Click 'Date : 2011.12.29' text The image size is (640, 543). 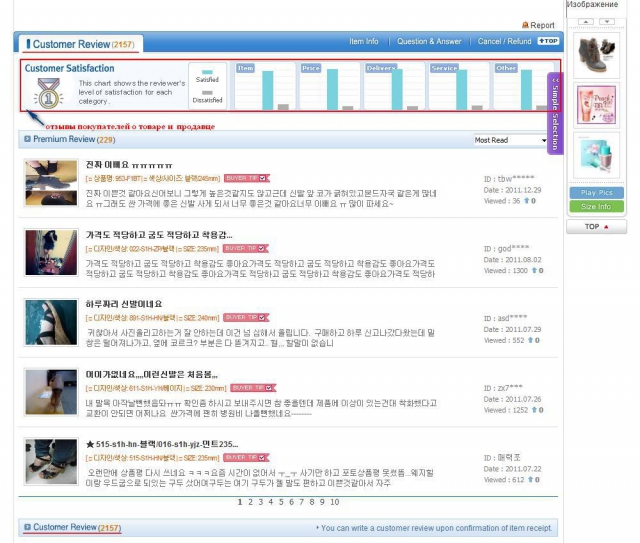pos(513,190)
